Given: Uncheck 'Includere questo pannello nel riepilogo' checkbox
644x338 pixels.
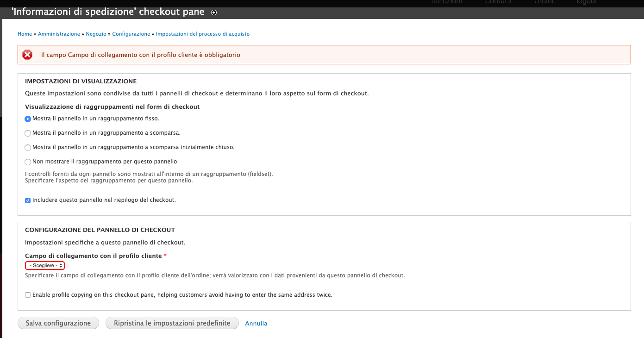Looking at the screenshot, I should tap(28, 200).
